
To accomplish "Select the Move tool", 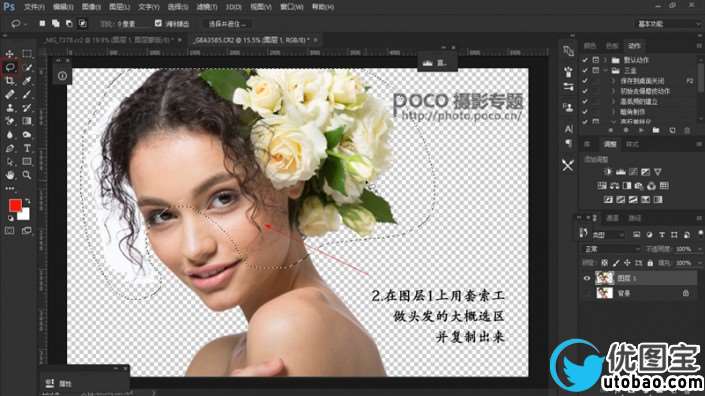I will click(9, 54).
